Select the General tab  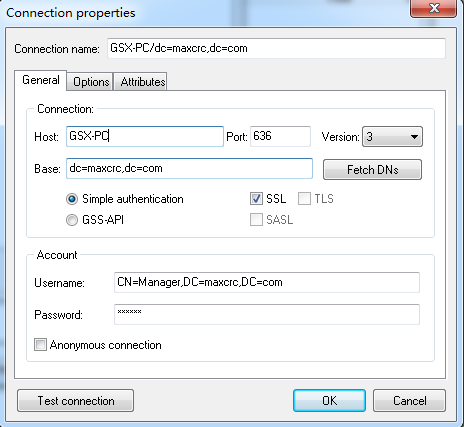(41, 80)
